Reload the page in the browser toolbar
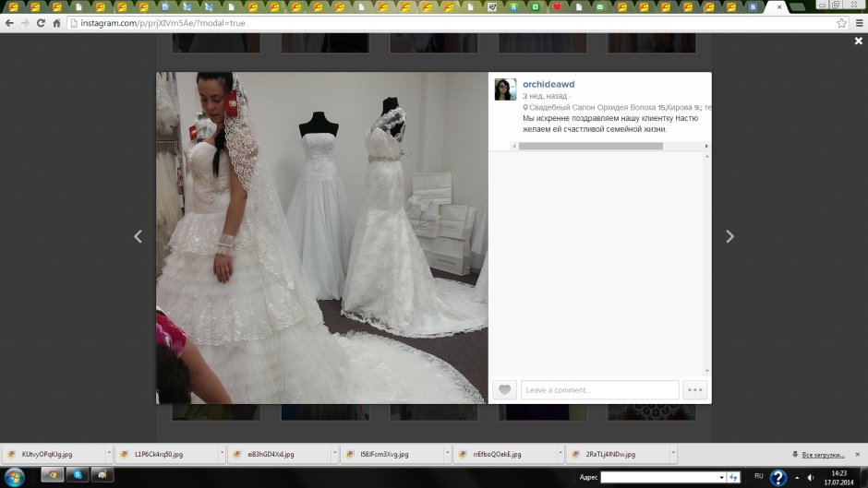Screen dimensions: 868x488 (x=41, y=23)
